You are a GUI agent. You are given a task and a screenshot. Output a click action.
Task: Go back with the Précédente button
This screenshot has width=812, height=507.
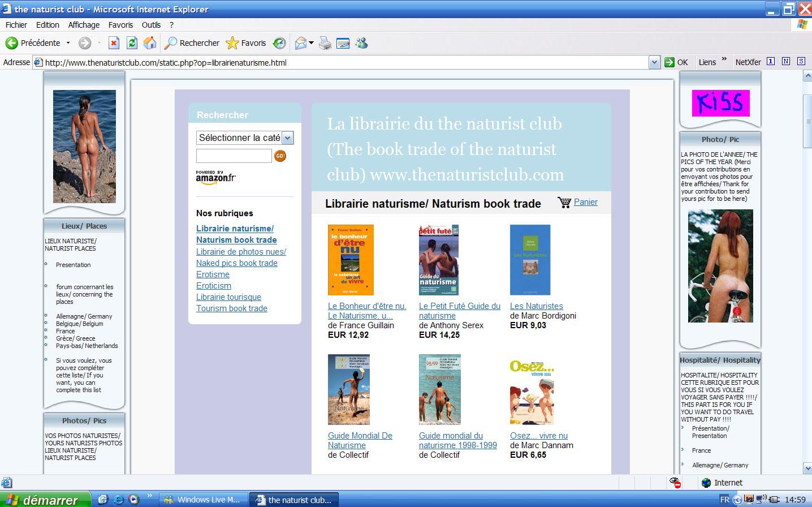click(32, 43)
